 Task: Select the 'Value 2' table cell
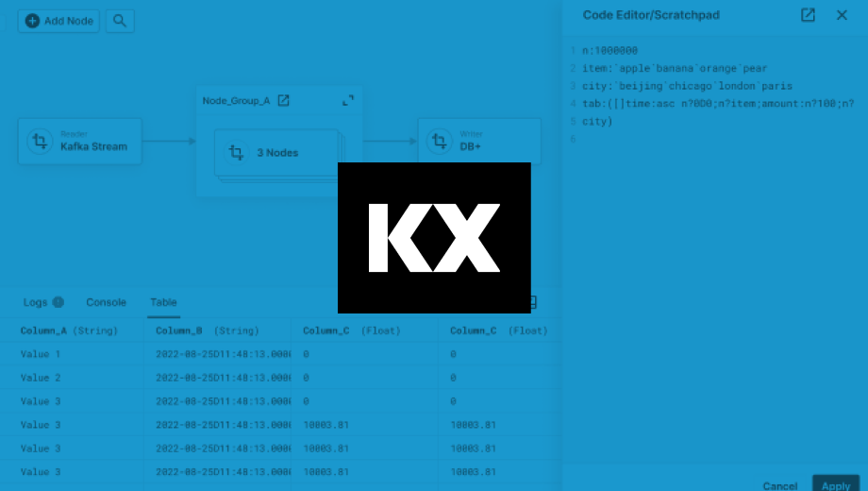(x=41, y=378)
